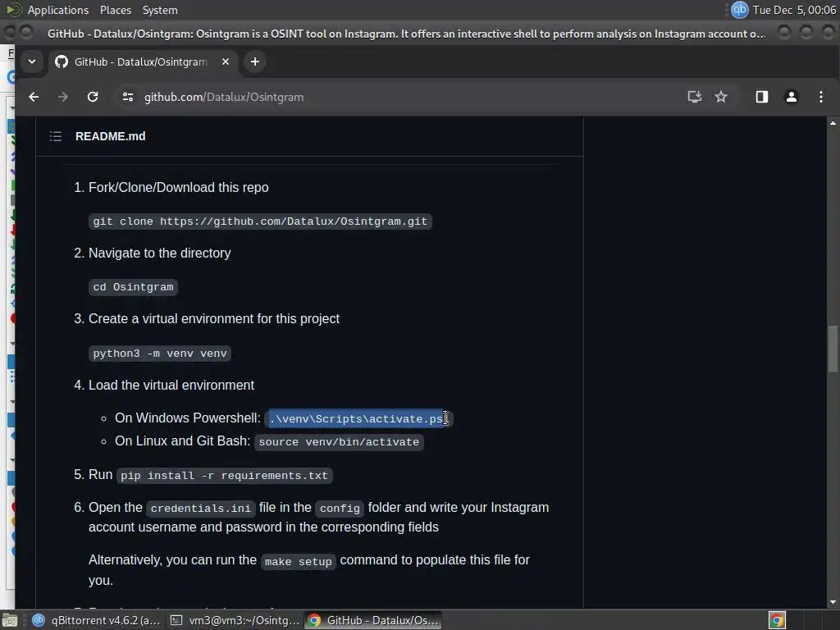Go forward to next page
This screenshot has width=840, height=630.
[62, 97]
